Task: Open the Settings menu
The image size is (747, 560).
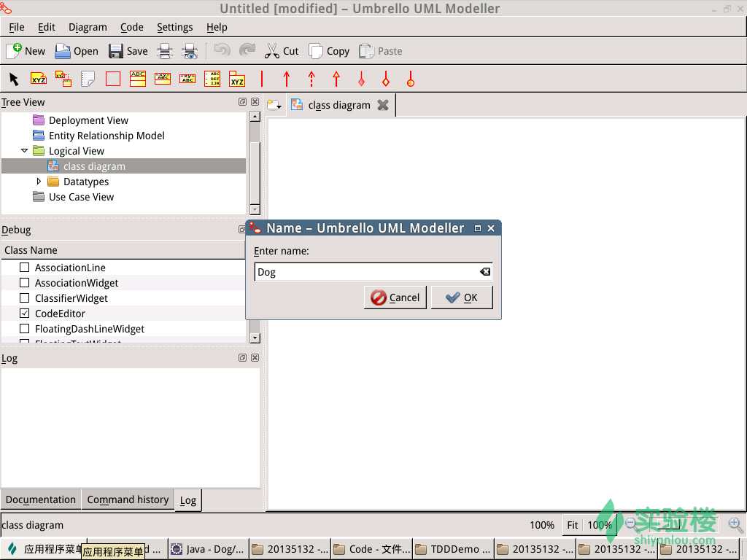Action: click(175, 27)
